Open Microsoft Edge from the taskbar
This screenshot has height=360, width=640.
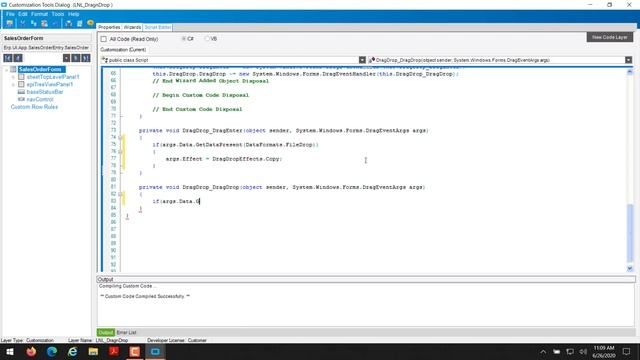coord(52,351)
